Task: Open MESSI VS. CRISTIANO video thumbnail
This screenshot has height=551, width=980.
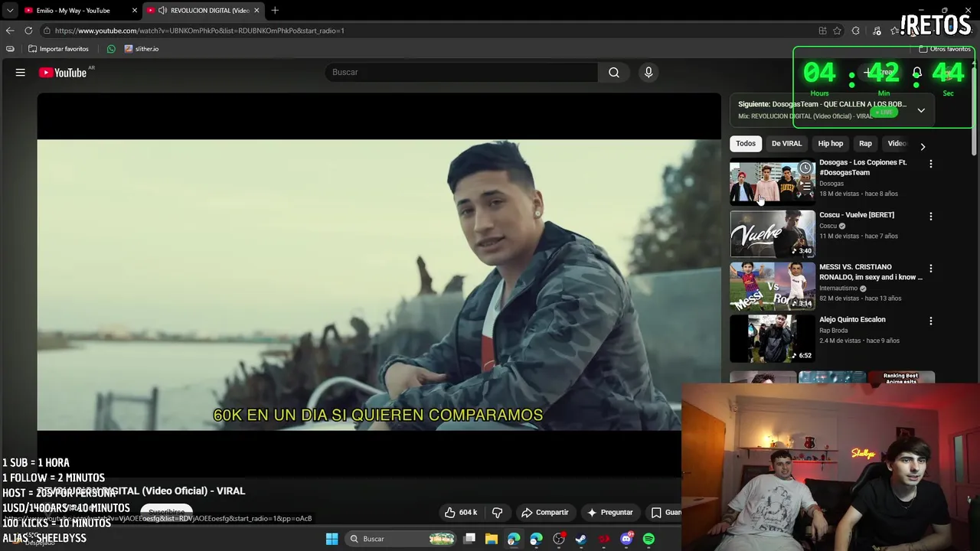Action: (x=773, y=286)
